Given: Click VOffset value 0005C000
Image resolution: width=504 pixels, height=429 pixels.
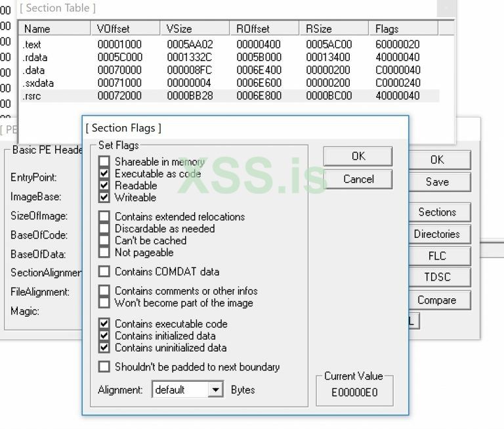Looking at the screenshot, I should pyautogui.click(x=119, y=57).
